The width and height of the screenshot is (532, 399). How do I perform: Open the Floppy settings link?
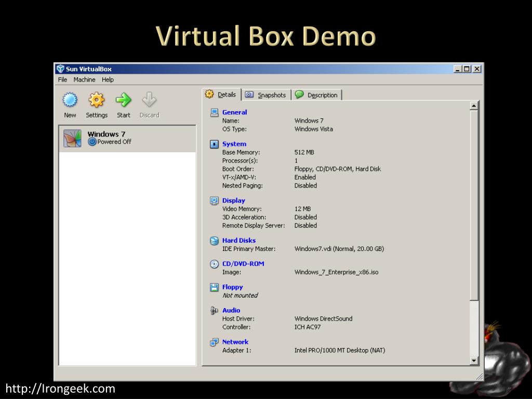click(x=232, y=287)
